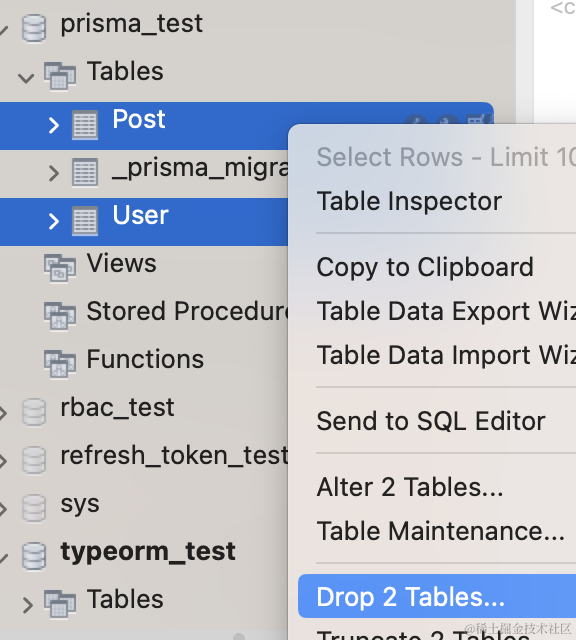Click the sys database icon

[33, 508]
